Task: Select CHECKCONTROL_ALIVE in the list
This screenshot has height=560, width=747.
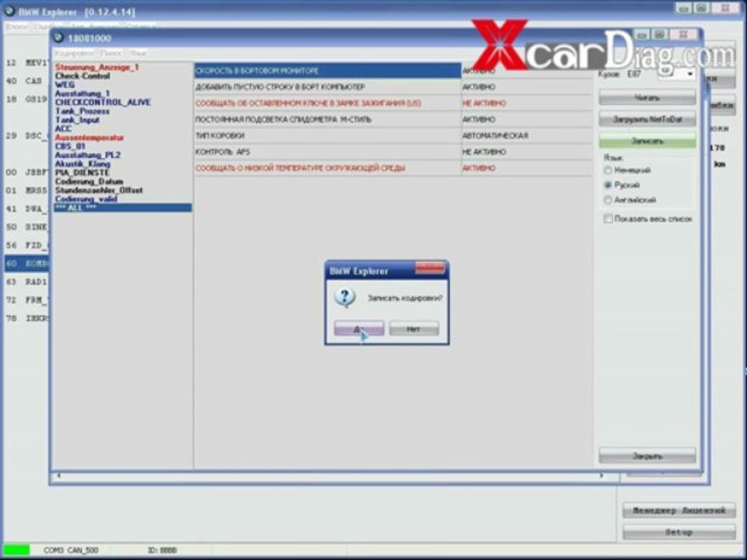Action: pyautogui.click(x=103, y=102)
